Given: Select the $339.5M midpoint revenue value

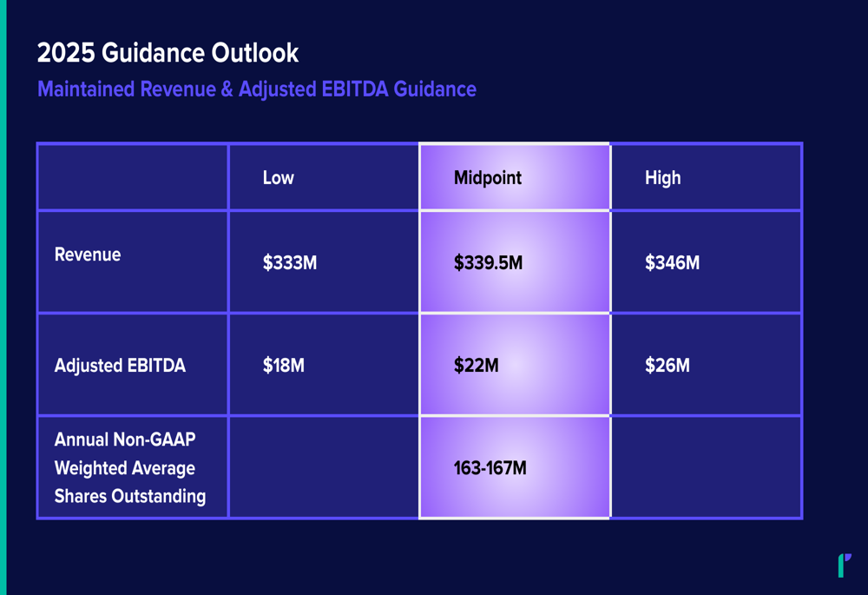Looking at the screenshot, I should coord(488,262).
